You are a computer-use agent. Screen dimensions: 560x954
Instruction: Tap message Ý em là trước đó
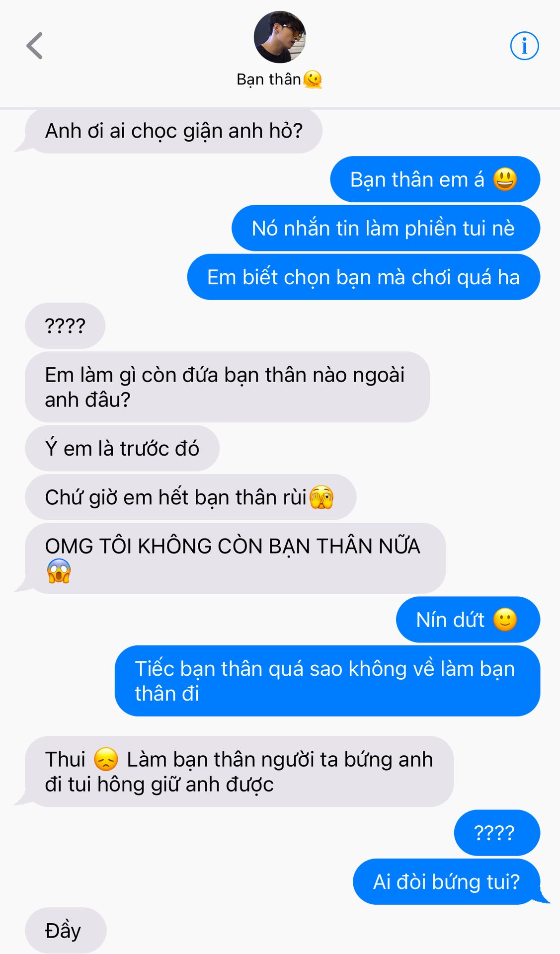click(122, 448)
